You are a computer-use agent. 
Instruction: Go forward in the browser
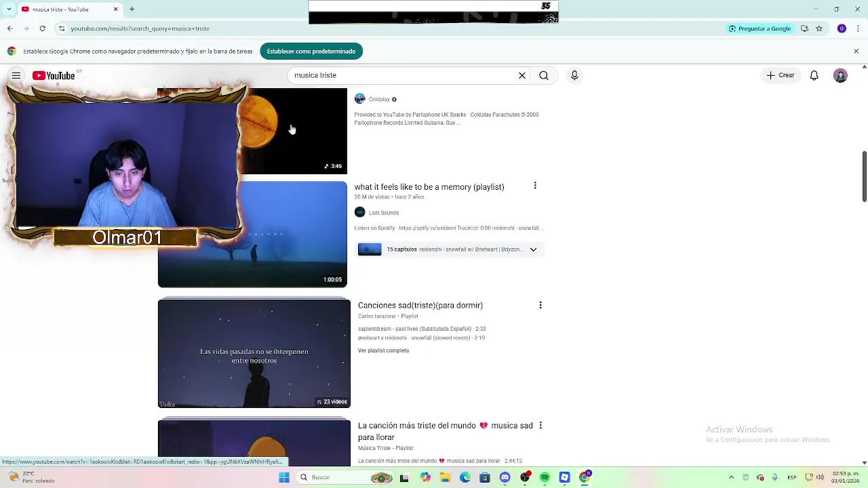tap(26, 28)
